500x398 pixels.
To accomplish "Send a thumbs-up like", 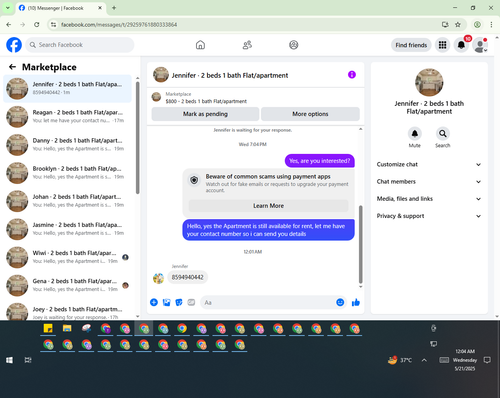I will click(x=356, y=302).
